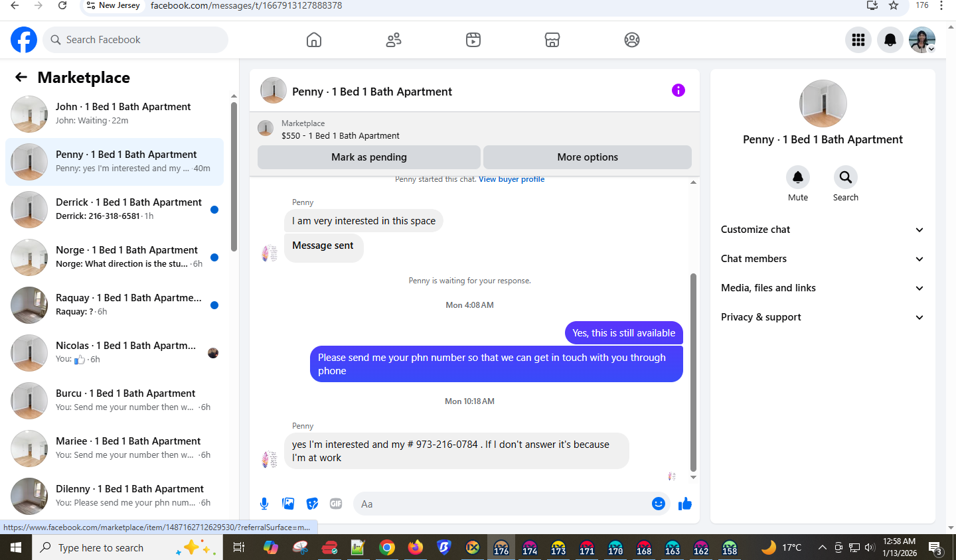956x560 pixels.
Task: Reload the page in the browser
Action: (x=62, y=5)
